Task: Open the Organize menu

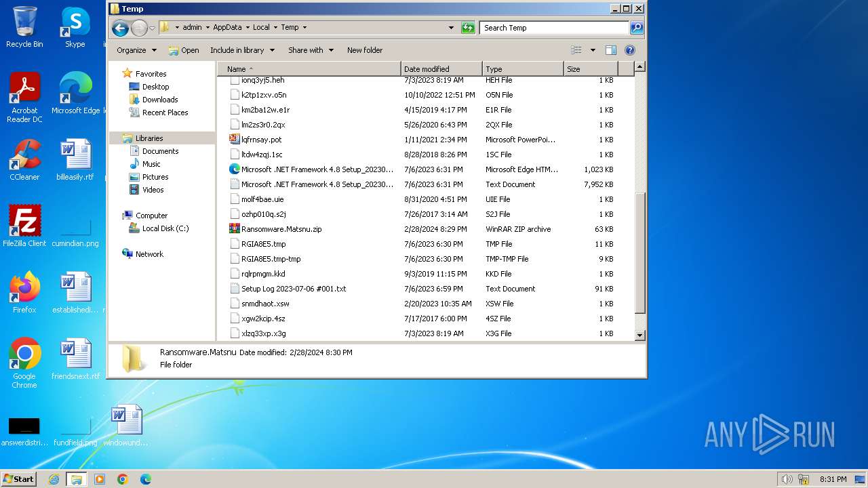Action: 136,50
